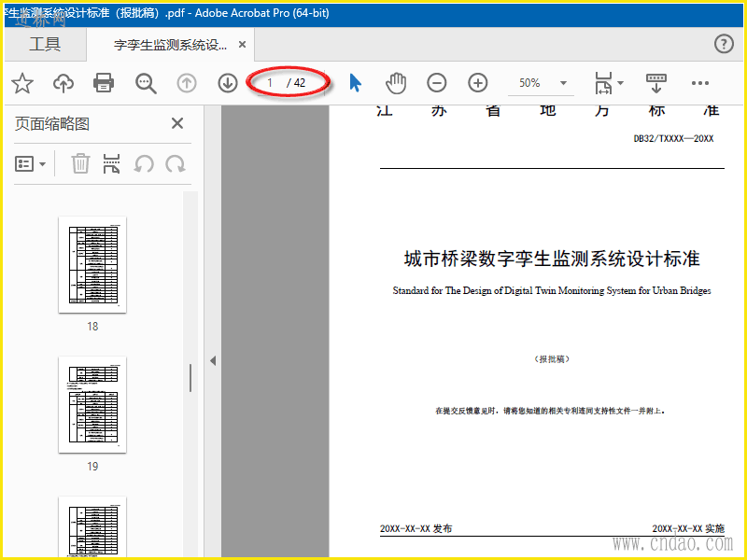Screen dimensions: 747x560
Task: Click the English subtitle Standard for The Design
Action: [x=552, y=290]
